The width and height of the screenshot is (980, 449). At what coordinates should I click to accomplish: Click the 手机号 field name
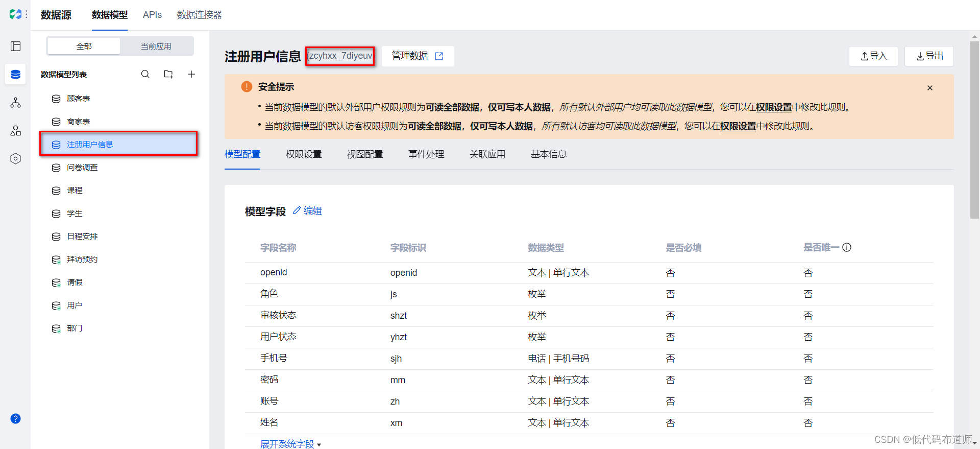(274, 358)
